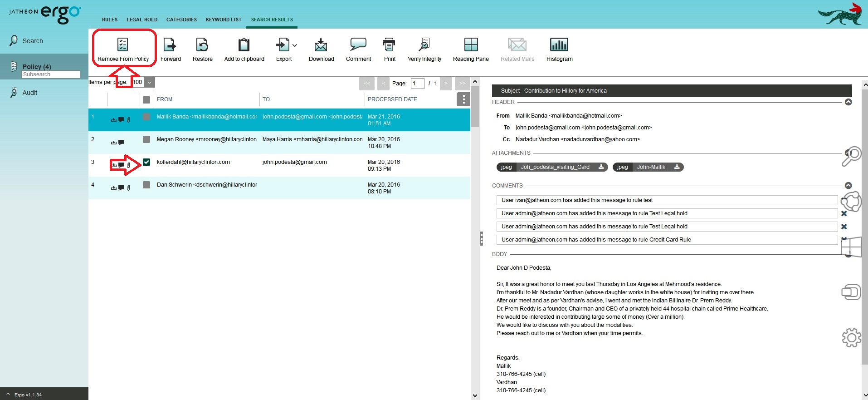Open the Audit section

tap(30, 93)
